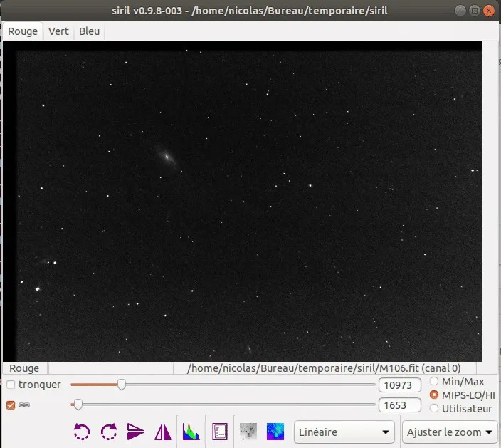Viewport: 501px width, 448px height.
Task: Open the Ajuster le zoom dropdown
Action: tap(450, 432)
